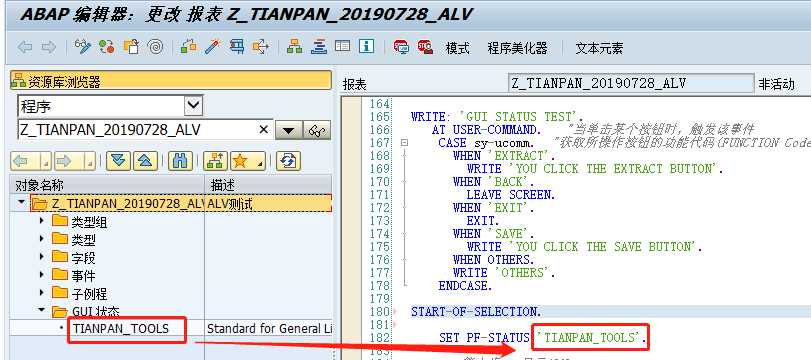811x360 pixels.
Task: Click code line AT USER-COMMAND.
Action: point(487,129)
